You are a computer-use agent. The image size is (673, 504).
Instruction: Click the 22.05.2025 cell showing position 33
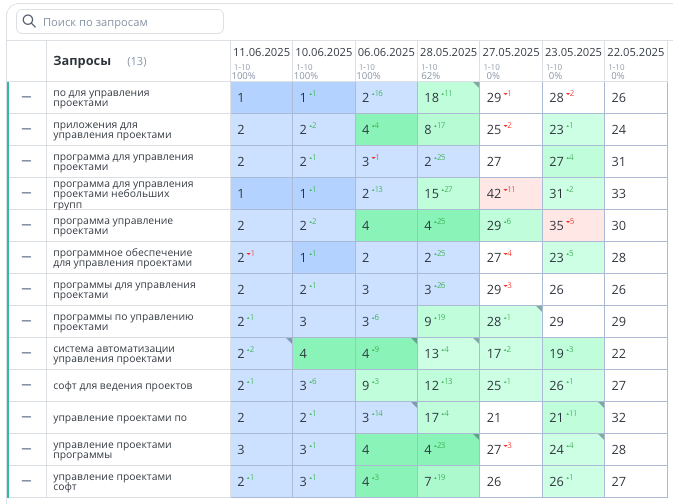tap(634, 193)
